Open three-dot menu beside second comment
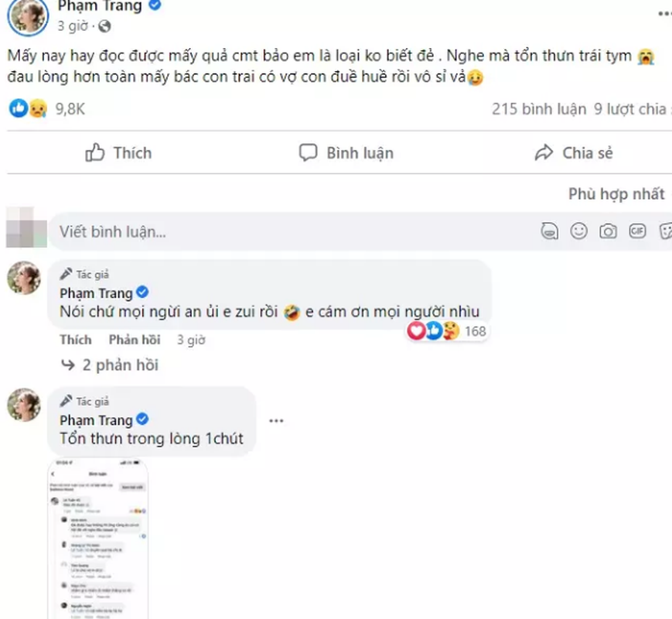Image resolution: width=672 pixels, height=619 pixels. (276, 421)
